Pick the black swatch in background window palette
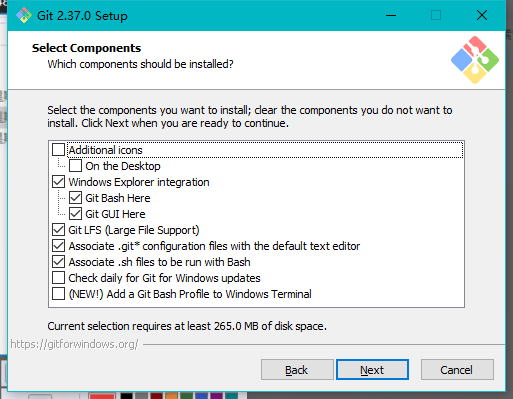This screenshot has width=513, height=399. [127, 396]
